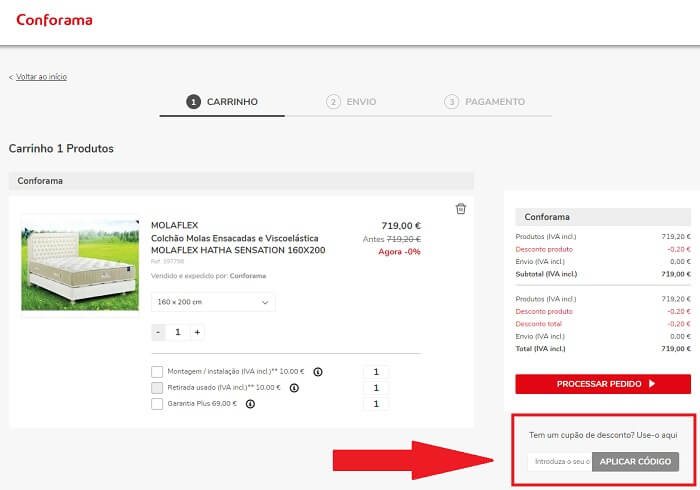
Task: Tick the Retirada usado checkbox
Action: click(157, 388)
